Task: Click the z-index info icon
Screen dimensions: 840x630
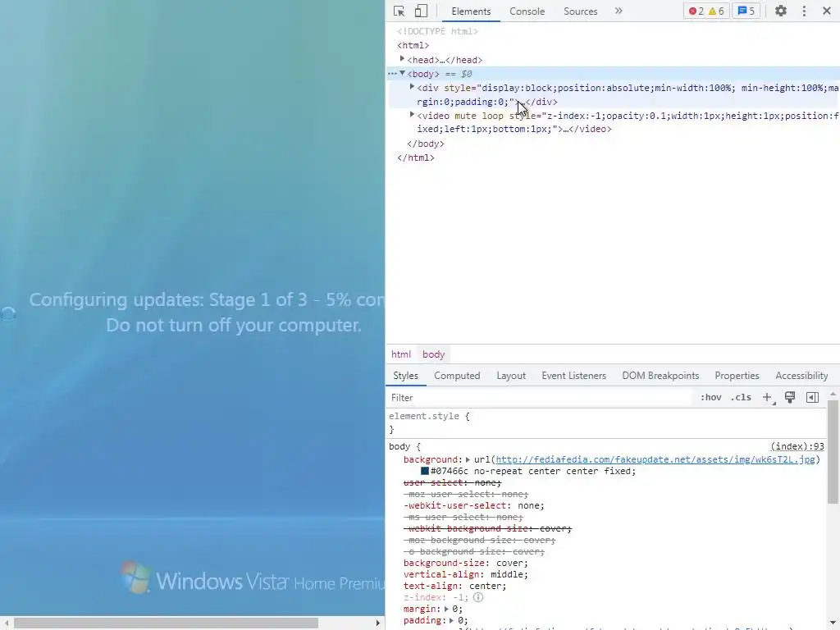Action: [x=478, y=597]
